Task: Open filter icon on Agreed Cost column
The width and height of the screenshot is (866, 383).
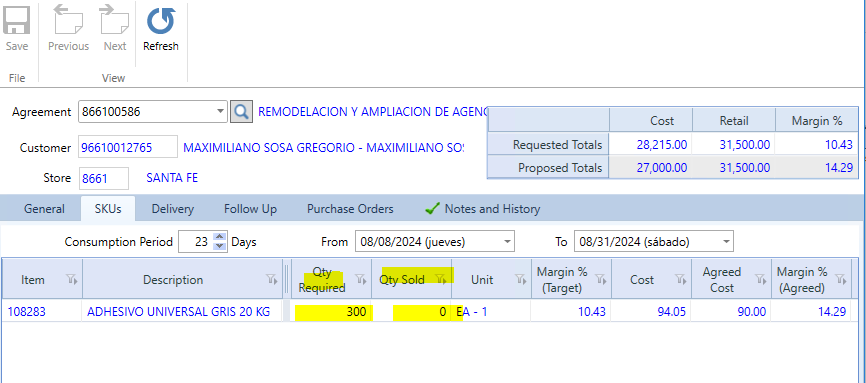Action: pyautogui.click(x=761, y=280)
